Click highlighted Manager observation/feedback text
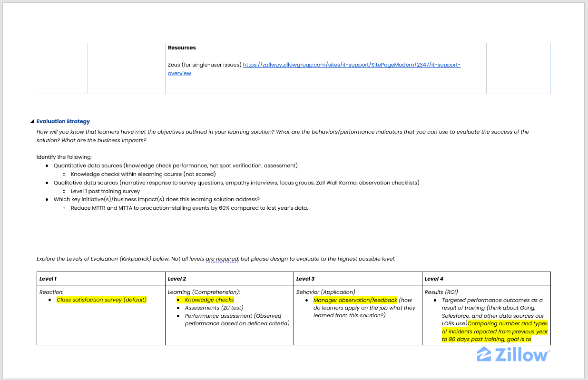 355,301
